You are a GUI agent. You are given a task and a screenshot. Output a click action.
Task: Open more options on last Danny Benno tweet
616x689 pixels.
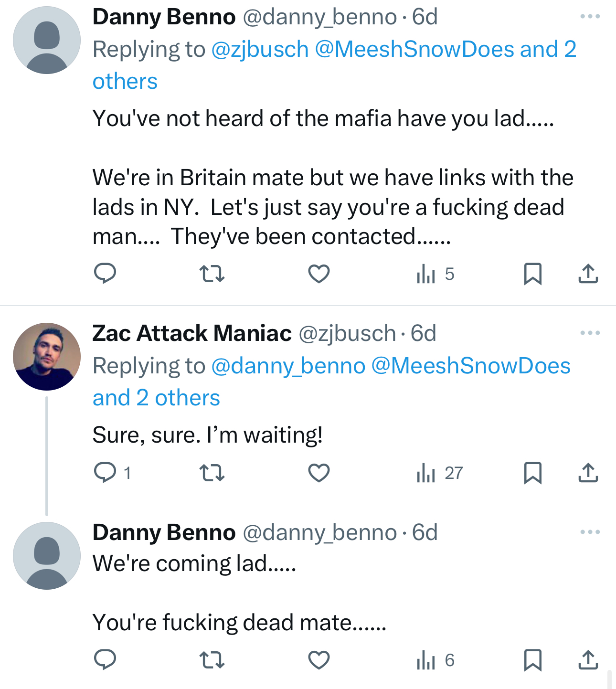590,532
